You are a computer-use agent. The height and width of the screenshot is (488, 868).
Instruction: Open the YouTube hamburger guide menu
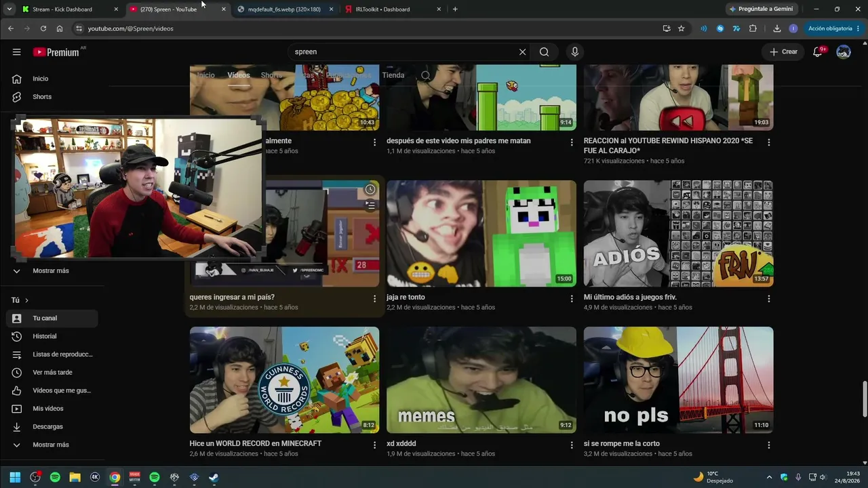[x=17, y=52]
